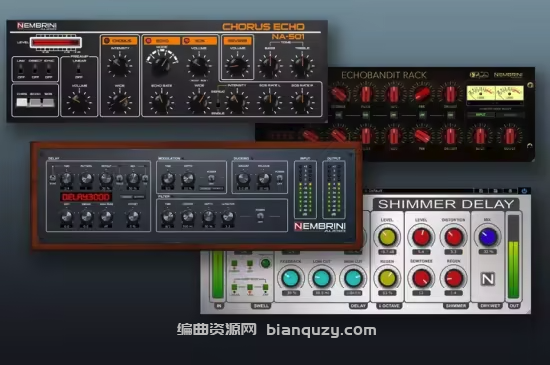Click the Tone Bass knob on Chorus Echo
Image resolution: width=550 pixels, height=365 pixels.
pos(270,66)
